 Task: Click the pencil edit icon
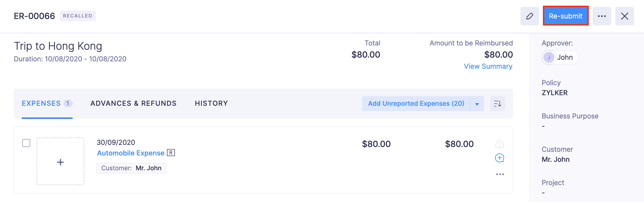(530, 16)
